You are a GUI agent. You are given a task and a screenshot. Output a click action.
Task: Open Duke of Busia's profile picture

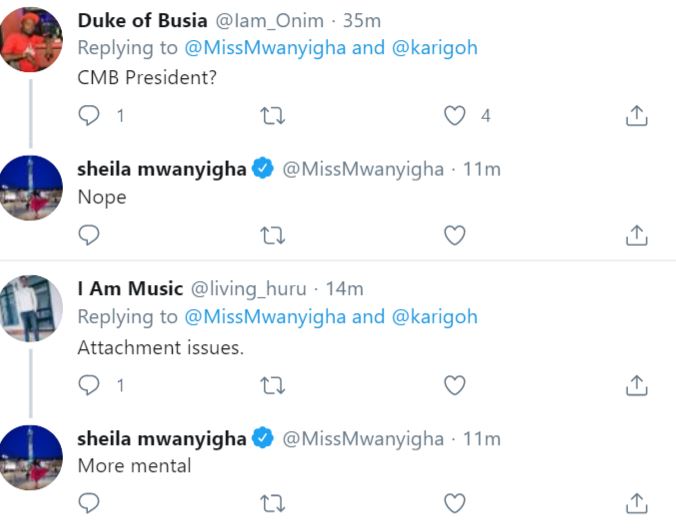pos(31,40)
